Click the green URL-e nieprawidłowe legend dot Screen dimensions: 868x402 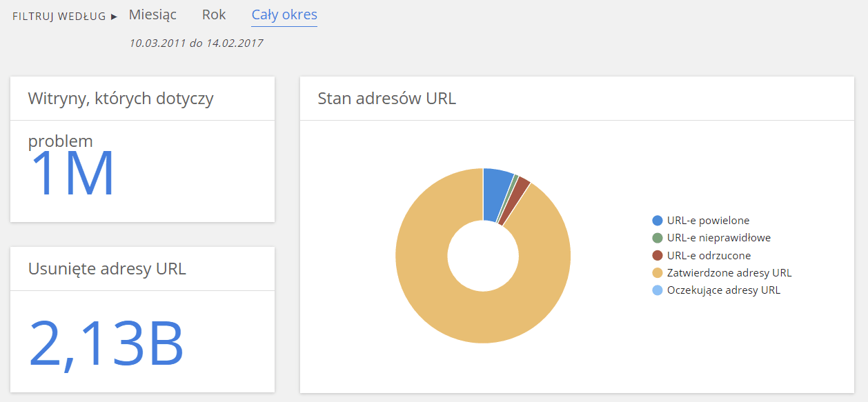(x=658, y=238)
